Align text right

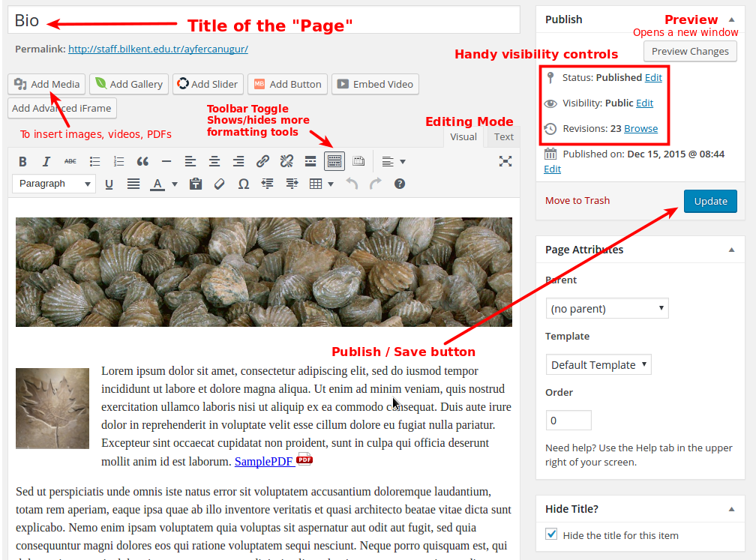click(238, 161)
